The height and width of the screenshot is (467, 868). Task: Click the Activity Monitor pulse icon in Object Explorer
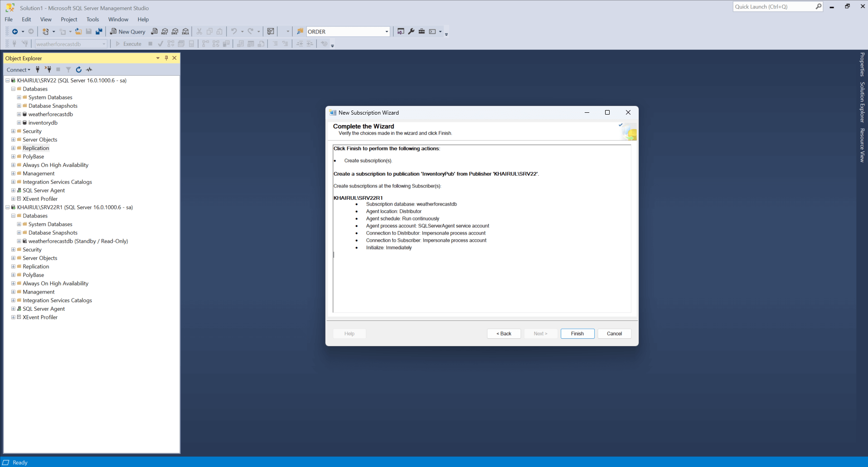(89, 70)
